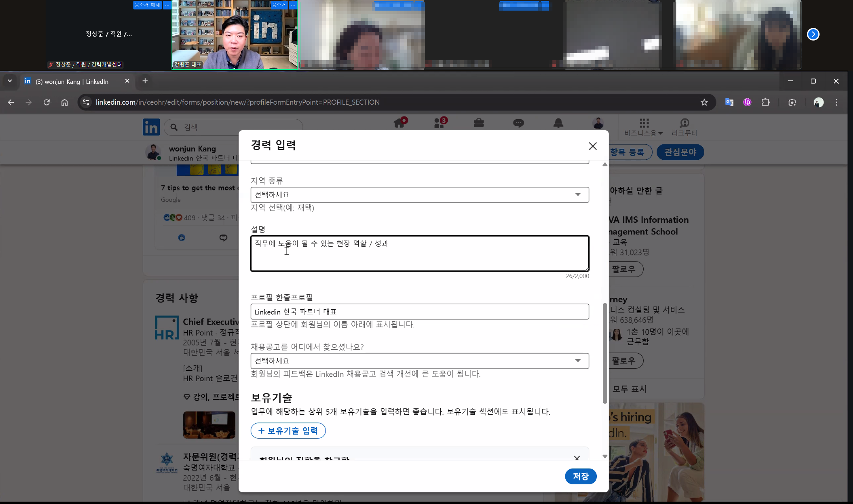Open the Notifications bell icon

(558, 124)
